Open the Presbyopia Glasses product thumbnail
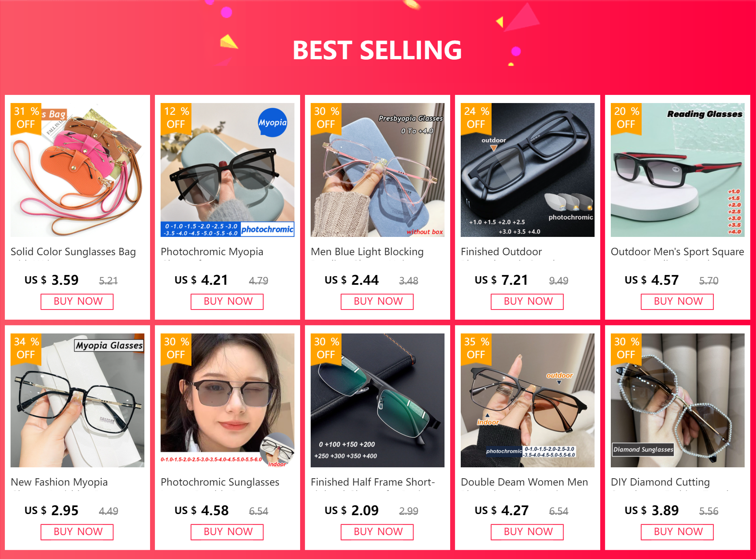The image size is (756, 559). tap(378, 170)
